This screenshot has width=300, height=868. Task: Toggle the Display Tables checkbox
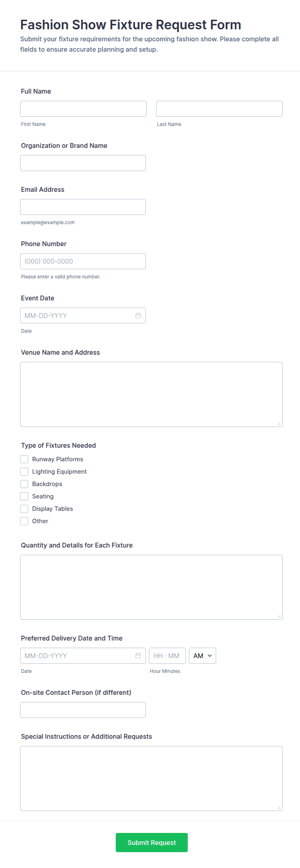[x=24, y=508]
